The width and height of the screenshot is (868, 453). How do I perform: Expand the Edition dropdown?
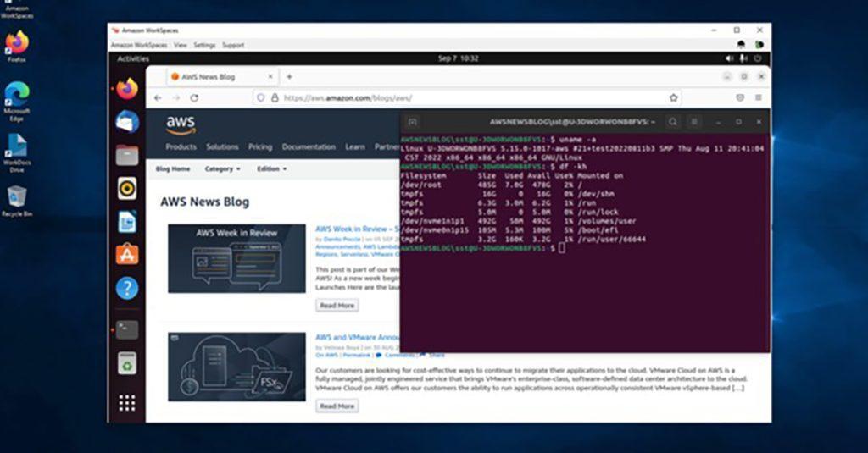click(x=272, y=168)
